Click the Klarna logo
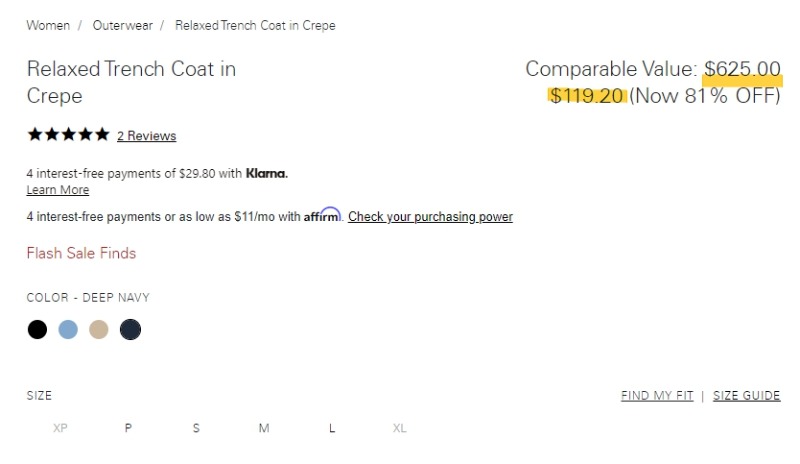Image resolution: width=800 pixels, height=464 pixels. [267, 174]
